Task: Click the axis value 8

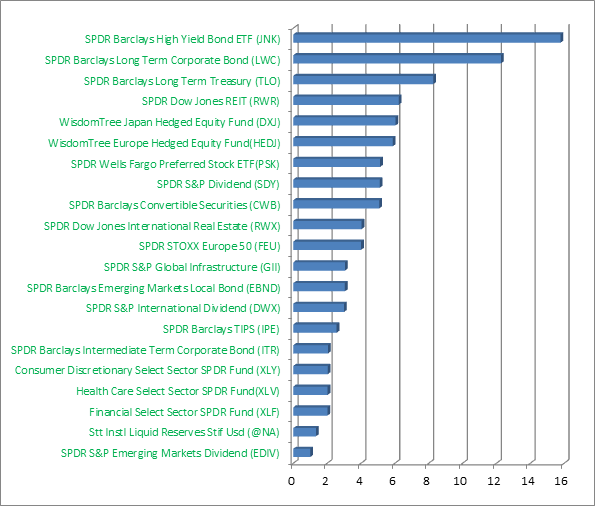Action: tap(427, 481)
